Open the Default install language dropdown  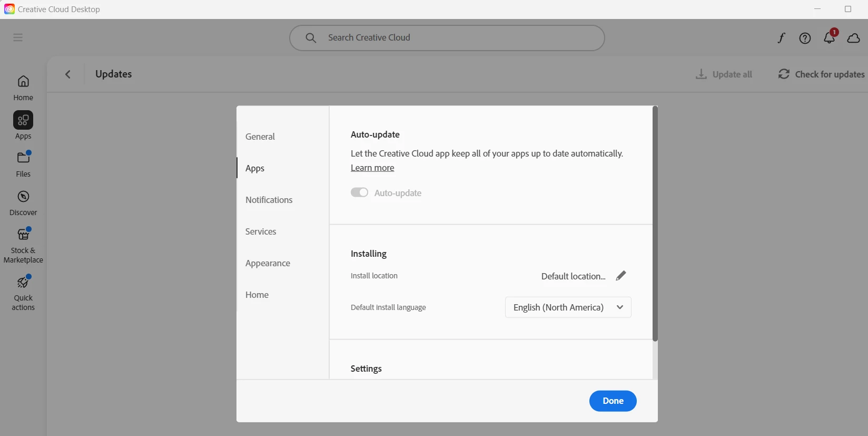pos(568,307)
